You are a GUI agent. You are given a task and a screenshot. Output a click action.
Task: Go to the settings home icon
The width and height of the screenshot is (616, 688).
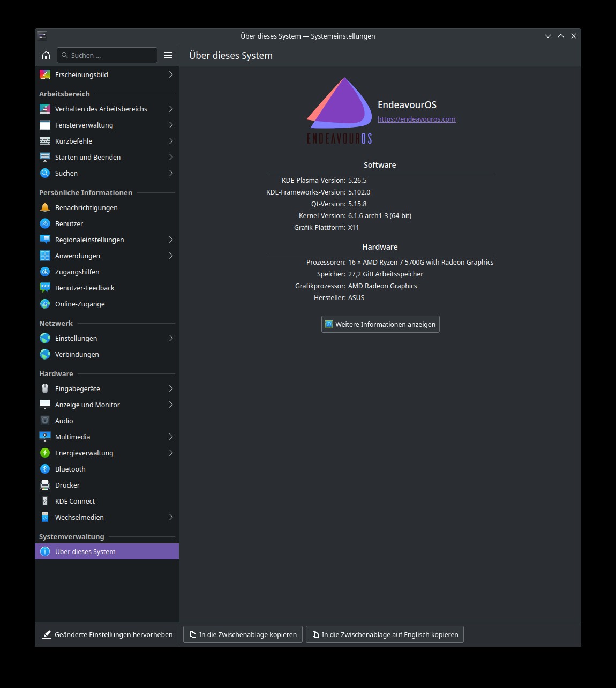coord(46,55)
